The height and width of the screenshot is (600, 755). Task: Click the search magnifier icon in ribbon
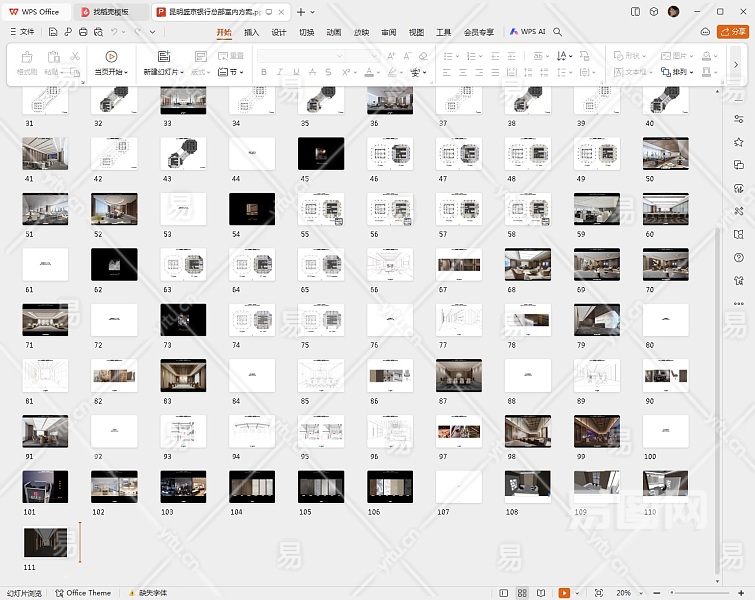(x=558, y=32)
